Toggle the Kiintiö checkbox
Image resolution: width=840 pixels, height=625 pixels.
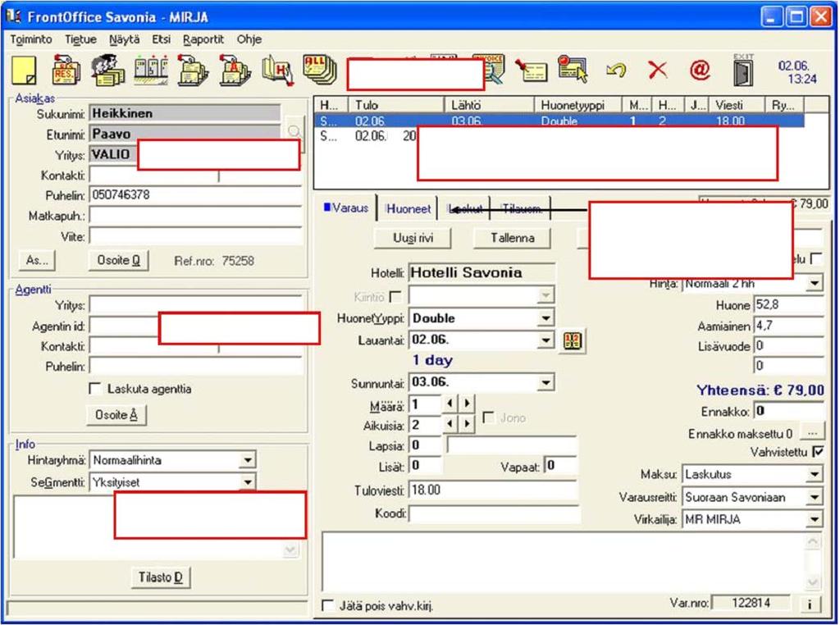click(396, 296)
